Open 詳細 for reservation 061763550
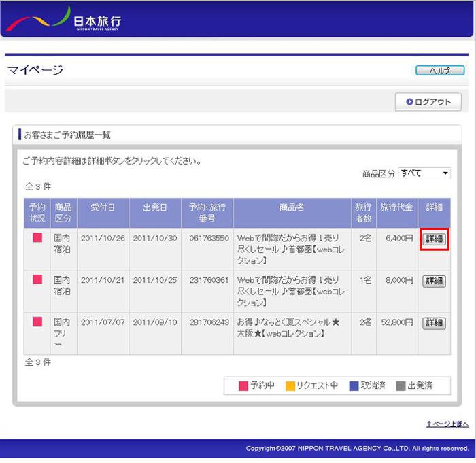Viewport: 476px width, 463px height. coord(434,239)
